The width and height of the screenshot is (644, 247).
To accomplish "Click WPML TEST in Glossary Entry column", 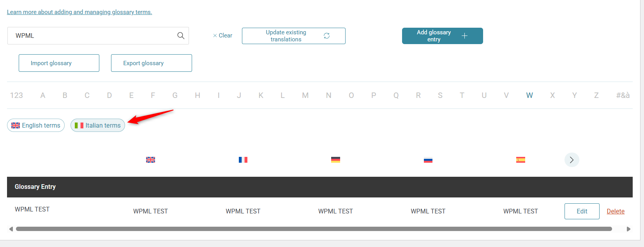I will coord(32,210).
